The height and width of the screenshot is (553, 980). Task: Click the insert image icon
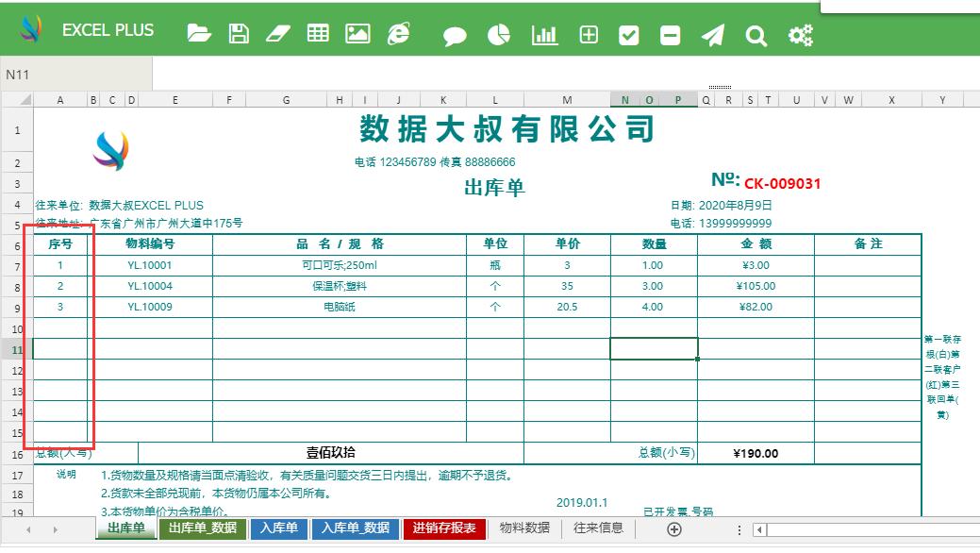pyautogui.click(x=357, y=31)
